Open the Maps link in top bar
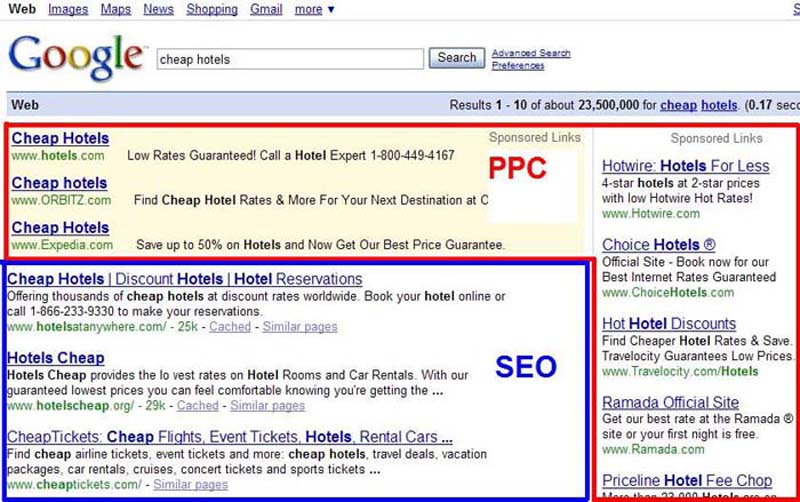This screenshot has height=502, width=800. pyautogui.click(x=116, y=9)
